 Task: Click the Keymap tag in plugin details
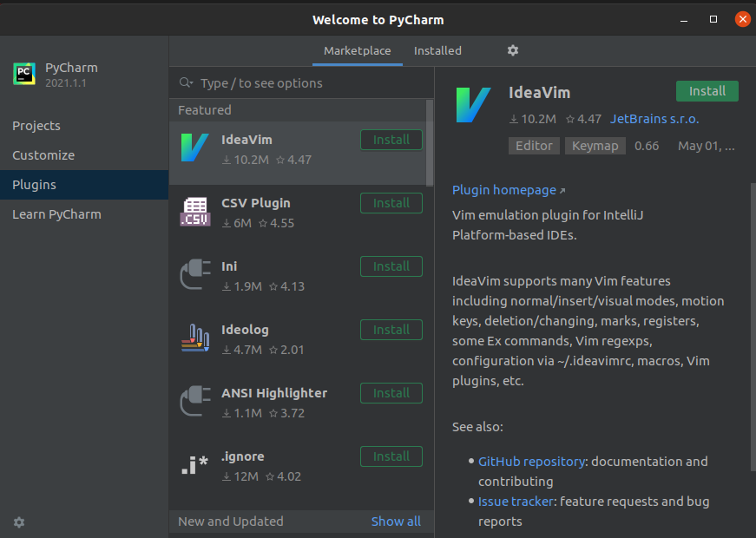click(x=595, y=146)
